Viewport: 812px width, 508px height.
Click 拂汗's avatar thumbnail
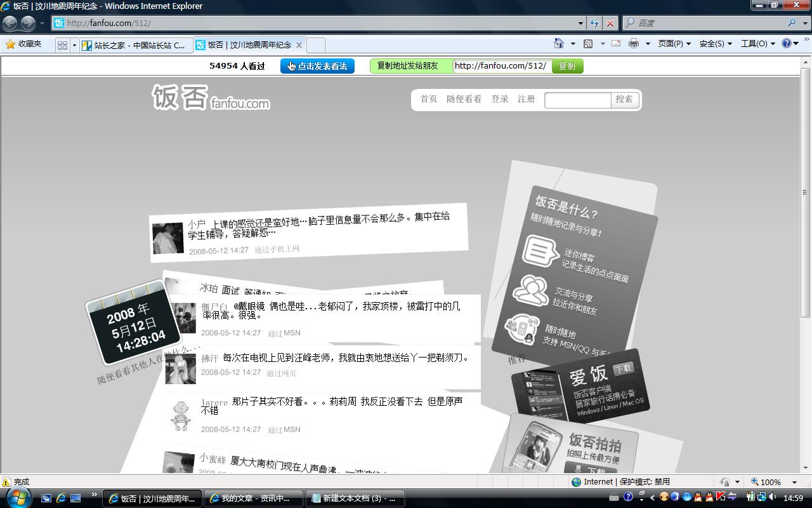tap(181, 368)
